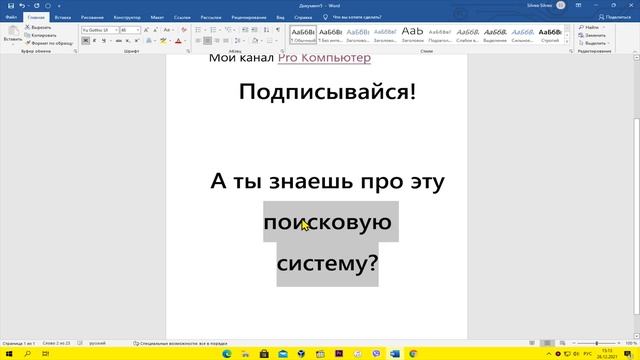Image resolution: width=640 pixels, height=360 pixels.
Task: Open the font name combo box
Action: (x=100, y=30)
